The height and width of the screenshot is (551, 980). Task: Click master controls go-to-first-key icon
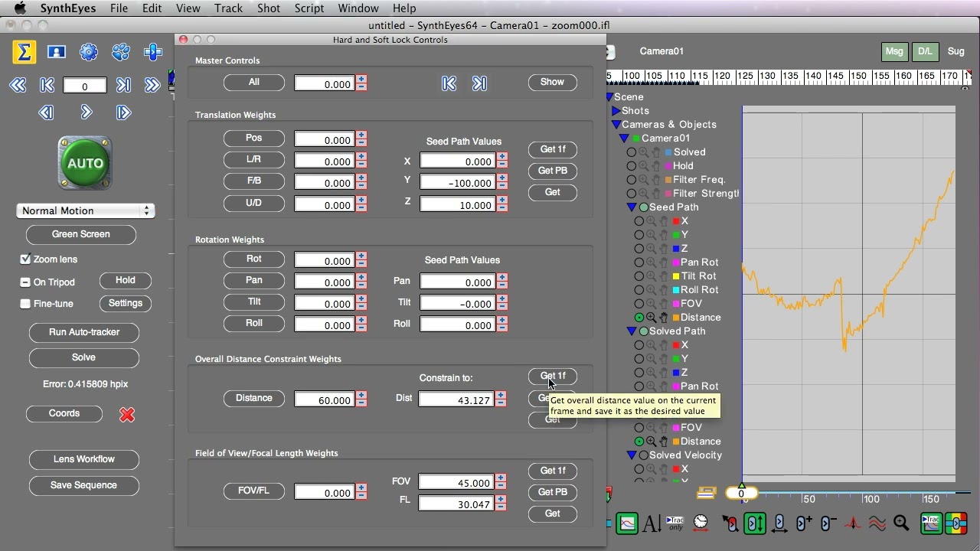point(449,83)
